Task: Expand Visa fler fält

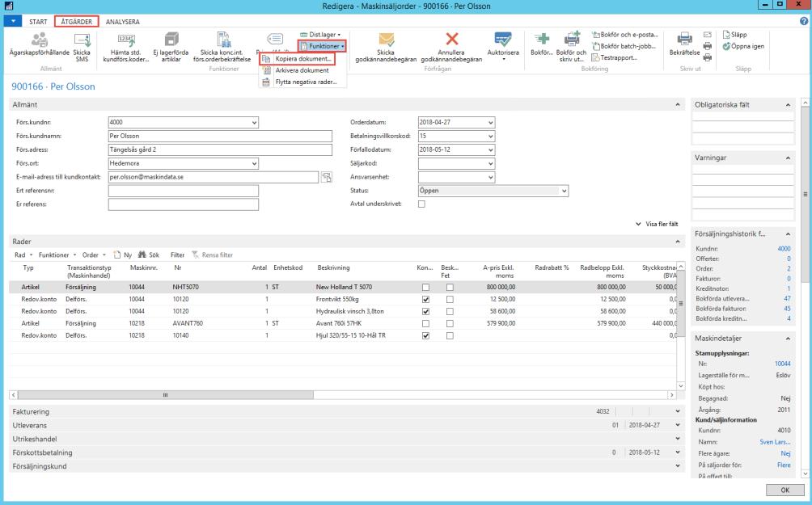Action: coord(658,224)
